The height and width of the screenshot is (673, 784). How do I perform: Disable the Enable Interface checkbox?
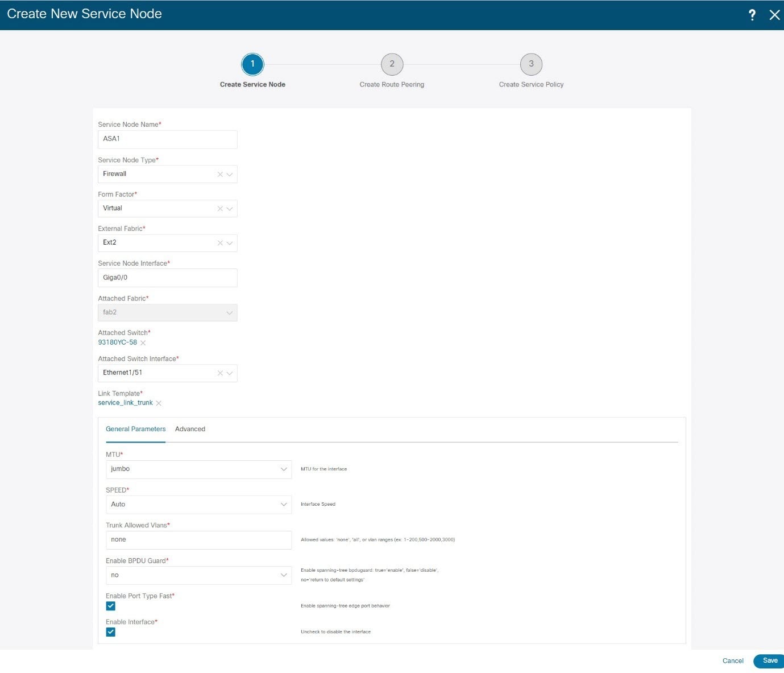pos(110,631)
